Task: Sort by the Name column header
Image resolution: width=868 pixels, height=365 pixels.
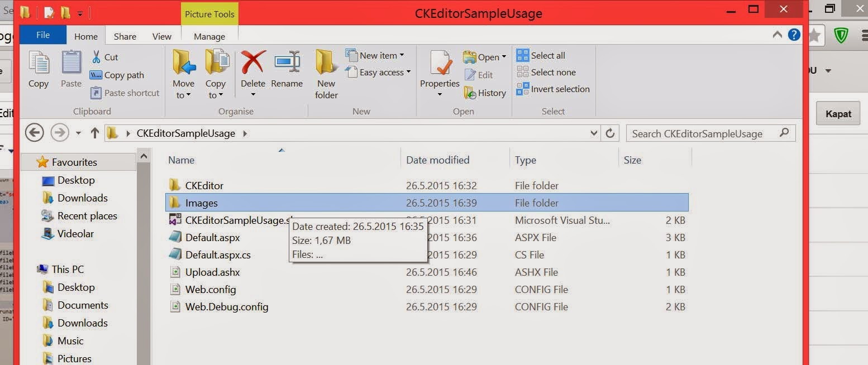Action: 181,160
